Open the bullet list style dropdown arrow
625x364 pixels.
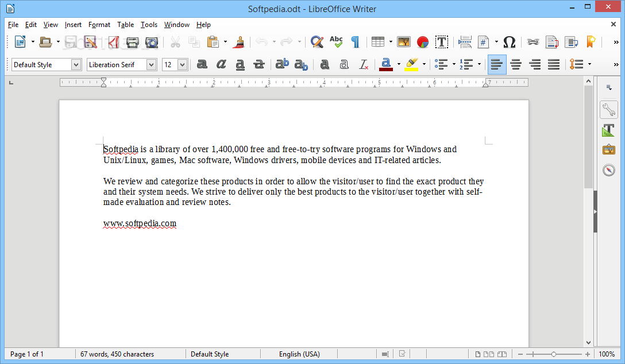pos(454,64)
